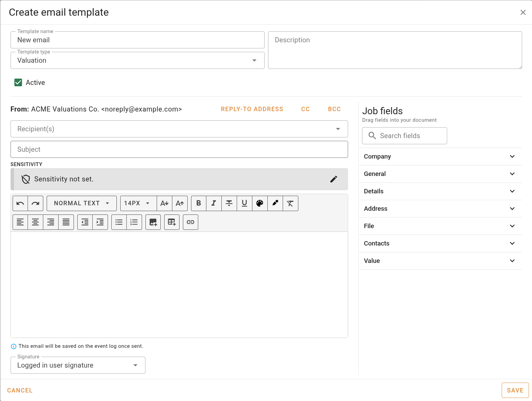This screenshot has width=532, height=401.
Task: Decrease font size with A-down icon
Action: [x=165, y=203]
